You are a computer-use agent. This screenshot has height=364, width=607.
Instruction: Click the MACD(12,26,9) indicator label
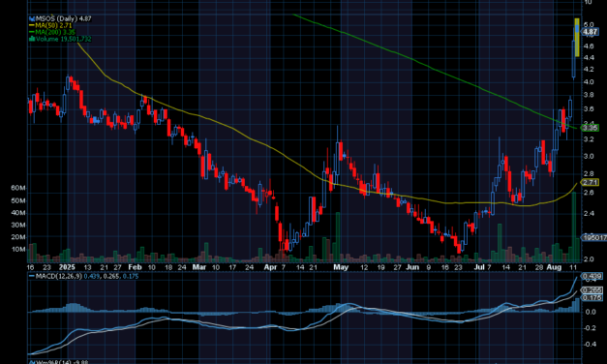58,276
